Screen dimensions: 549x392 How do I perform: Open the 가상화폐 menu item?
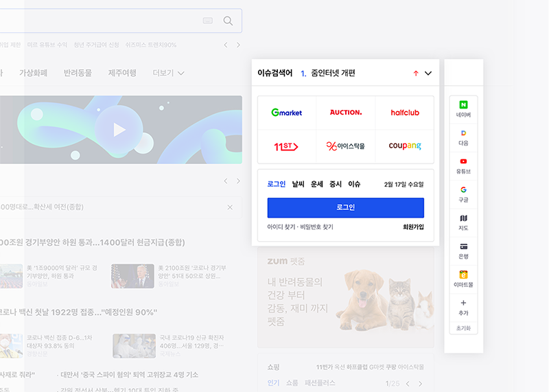pos(33,73)
